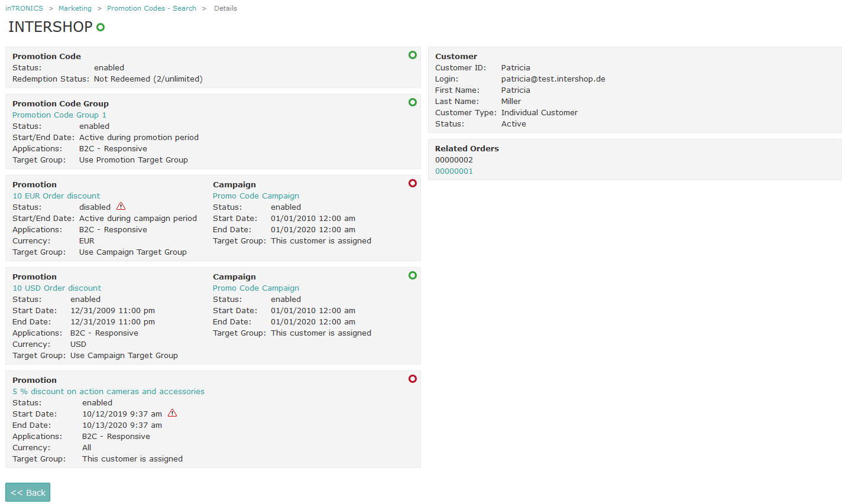Open Promotion Code Group 1

pyautogui.click(x=59, y=115)
